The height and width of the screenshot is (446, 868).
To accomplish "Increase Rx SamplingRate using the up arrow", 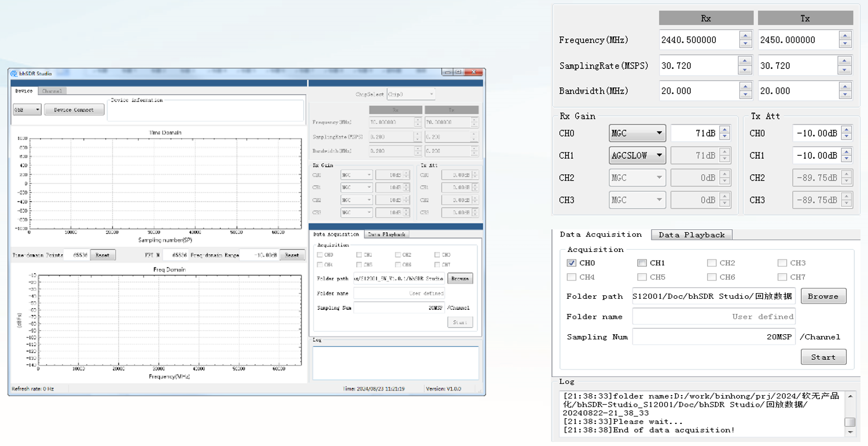I will pyautogui.click(x=746, y=61).
